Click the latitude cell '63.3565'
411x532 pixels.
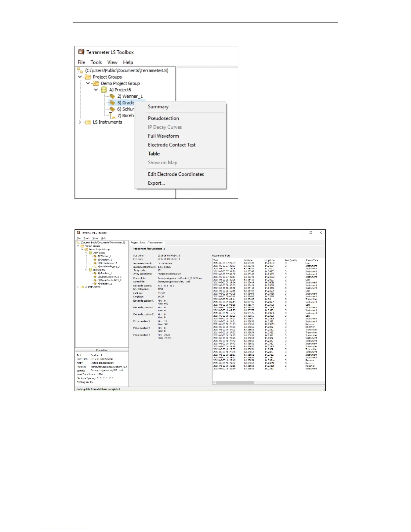point(248,319)
